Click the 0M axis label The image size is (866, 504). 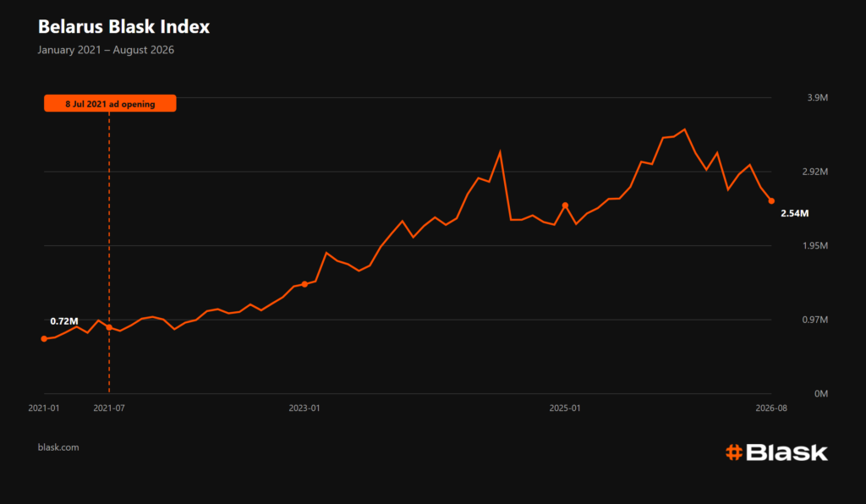coord(821,393)
